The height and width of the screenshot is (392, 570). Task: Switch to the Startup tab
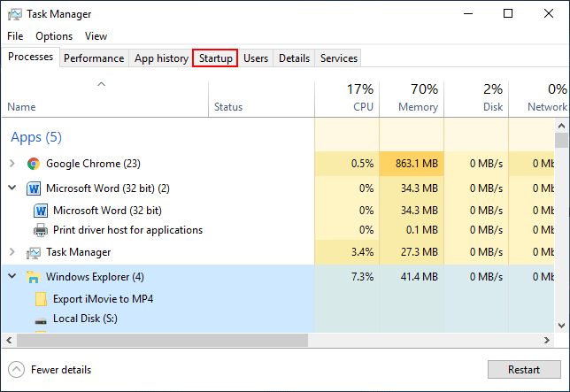click(x=215, y=58)
